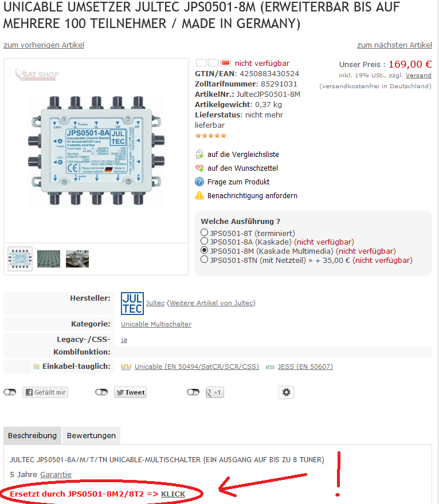Viewport: 439px width, 504px height.
Task: Open the Beschreibung tab
Action: [x=32, y=435]
